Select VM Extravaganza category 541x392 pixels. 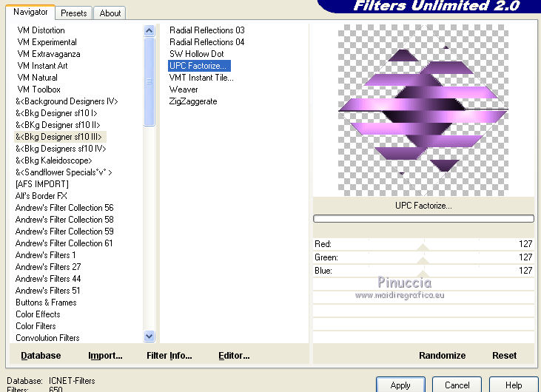pos(49,54)
